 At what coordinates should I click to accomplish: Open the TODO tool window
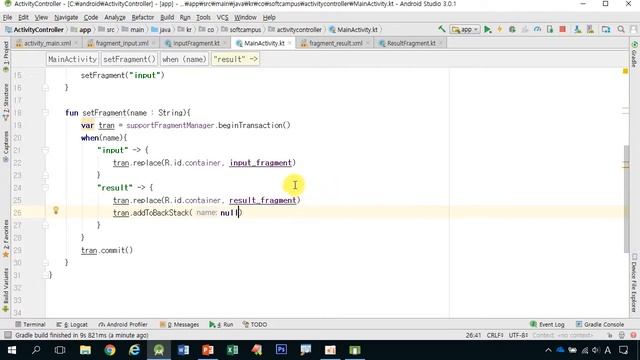(255, 324)
